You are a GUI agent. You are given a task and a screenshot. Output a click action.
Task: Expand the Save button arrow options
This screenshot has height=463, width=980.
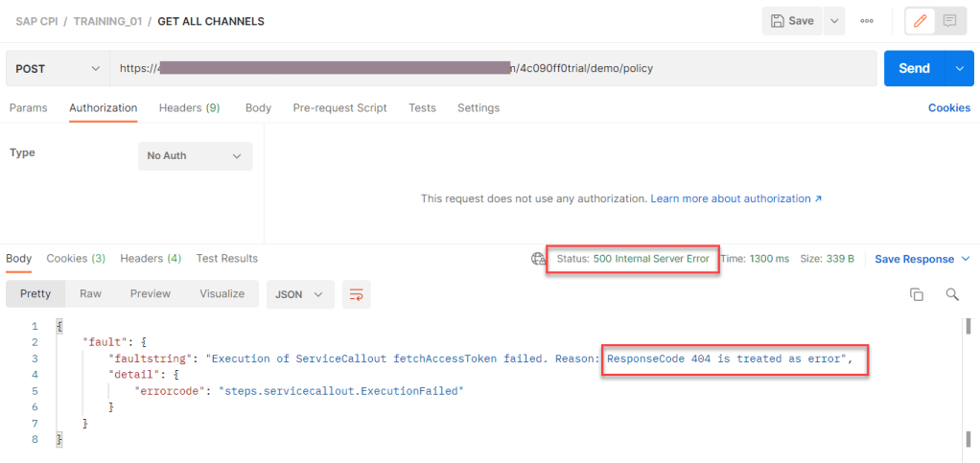pos(833,21)
